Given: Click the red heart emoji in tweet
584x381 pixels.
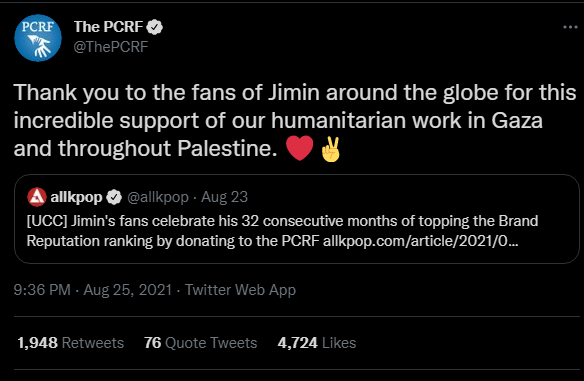Looking at the screenshot, I should 299,148.
